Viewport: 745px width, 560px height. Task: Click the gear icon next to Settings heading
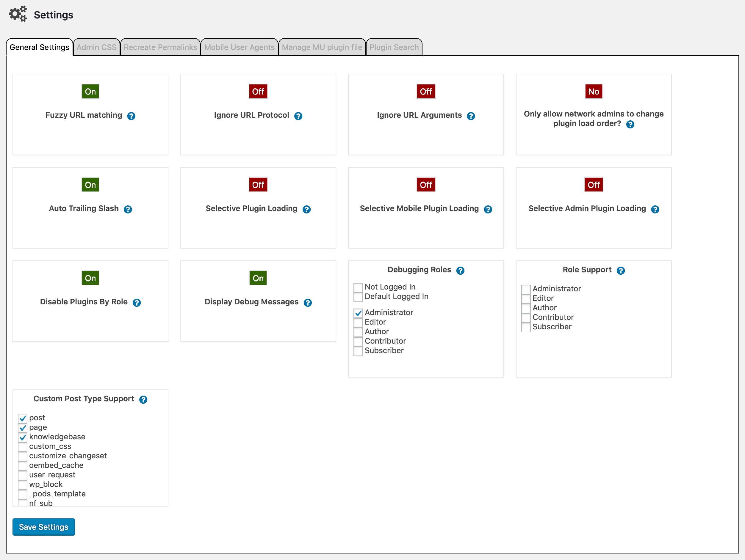[18, 14]
